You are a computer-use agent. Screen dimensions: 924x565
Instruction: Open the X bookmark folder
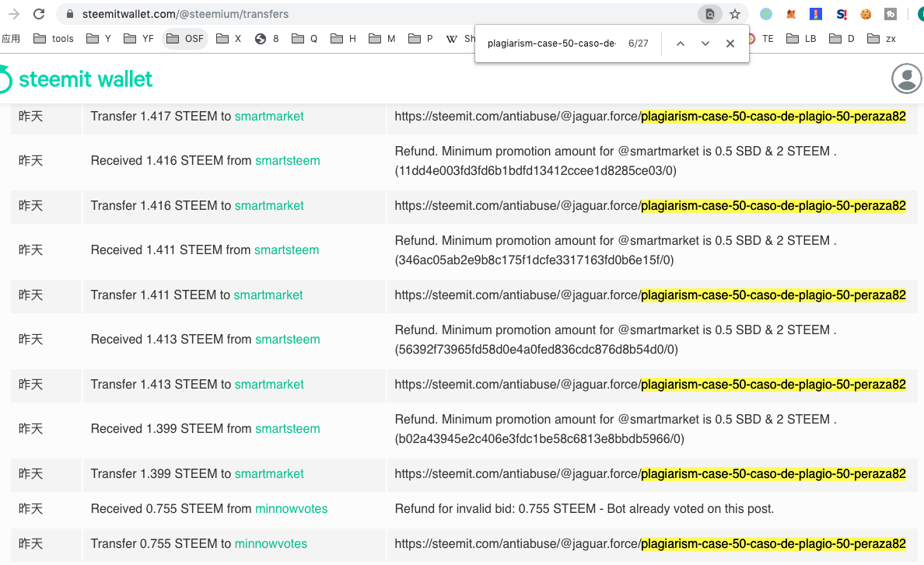pos(229,39)
